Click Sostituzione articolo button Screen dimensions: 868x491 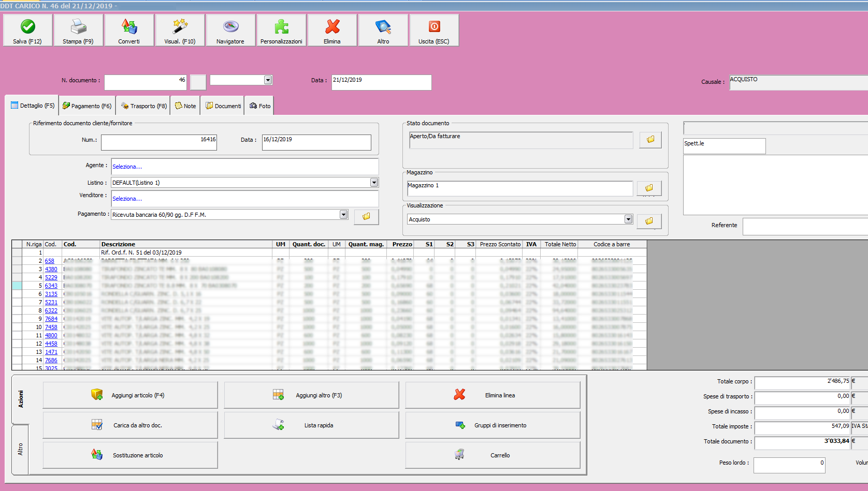click(130, 455)
